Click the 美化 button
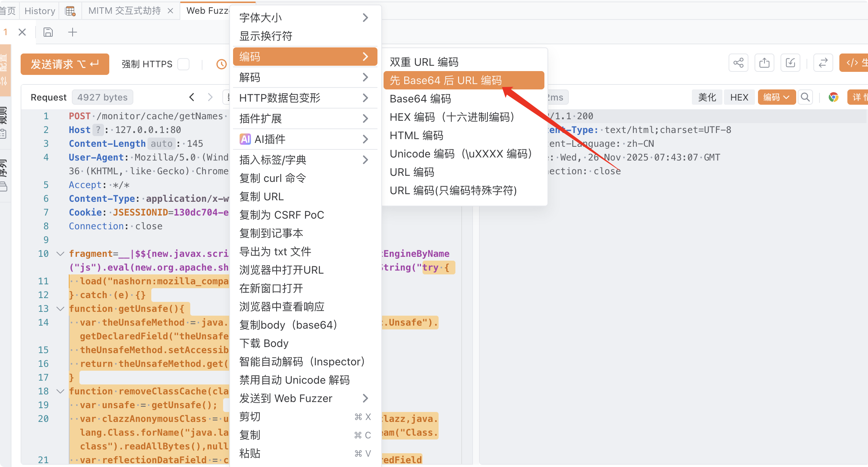Screen dimensions: 868x467 [x=707, y=97]
